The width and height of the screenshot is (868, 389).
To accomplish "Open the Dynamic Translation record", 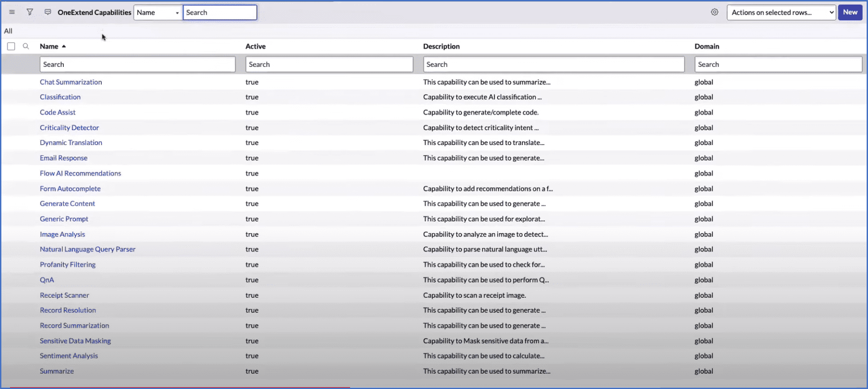I will tap(71, 142).
